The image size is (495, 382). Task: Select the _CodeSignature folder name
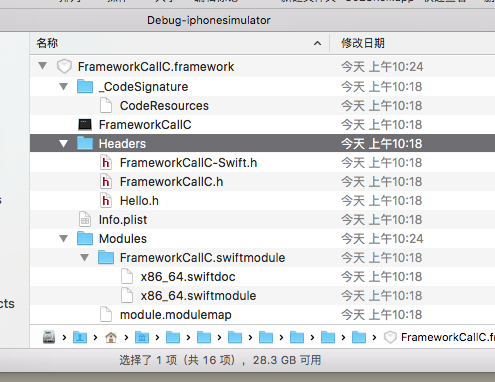144,87
